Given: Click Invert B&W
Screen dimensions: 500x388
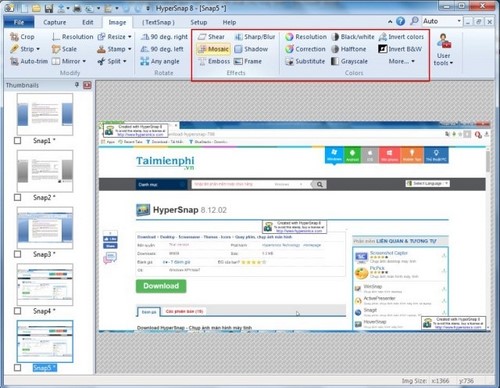Looking at the screenshot, I should pyautogui.click(x=400, y=49).
